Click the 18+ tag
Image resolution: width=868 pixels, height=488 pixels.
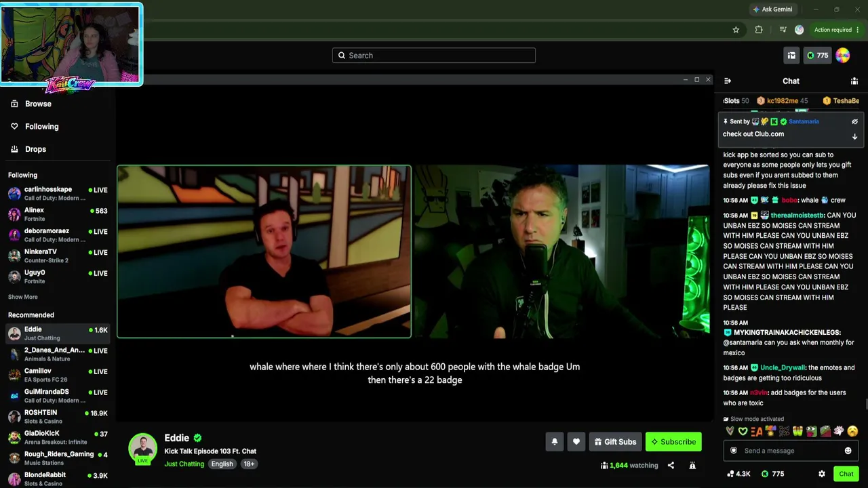[249, 464]
